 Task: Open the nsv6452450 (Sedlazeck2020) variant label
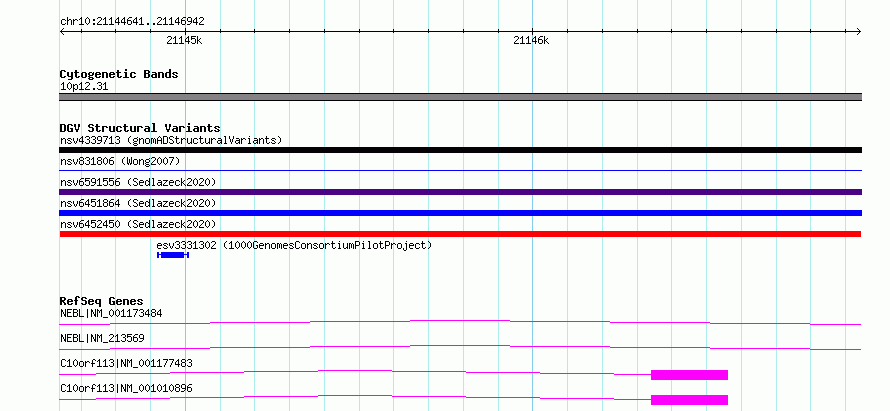pos(138,224)
